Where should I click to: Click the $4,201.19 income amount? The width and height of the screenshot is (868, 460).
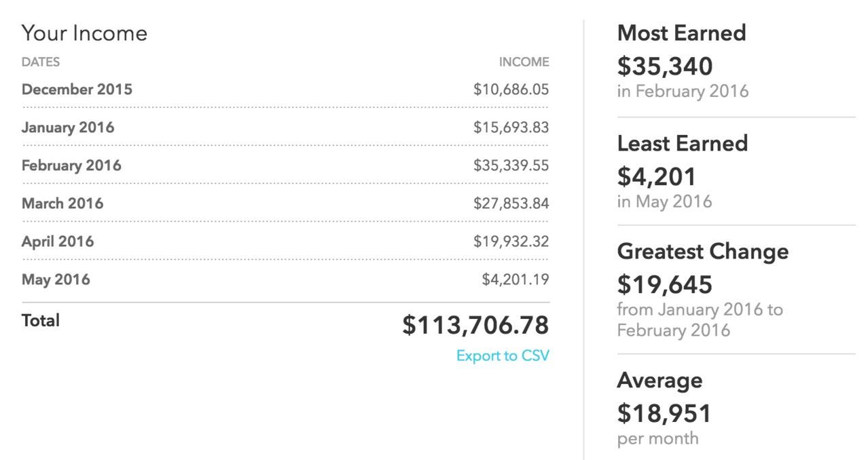click(516, 280)
